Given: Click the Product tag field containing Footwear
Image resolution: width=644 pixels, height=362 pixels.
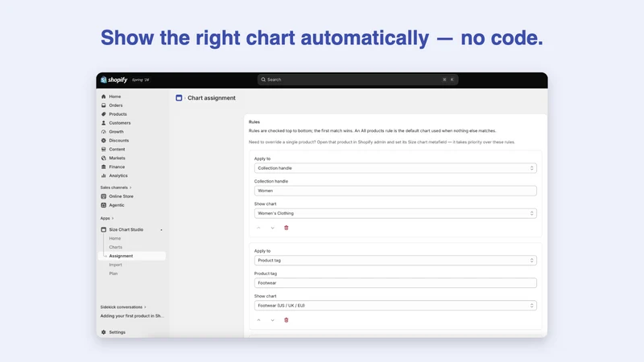Looking at the screenshot, I should pyautogui.click(x=395, y=283).
